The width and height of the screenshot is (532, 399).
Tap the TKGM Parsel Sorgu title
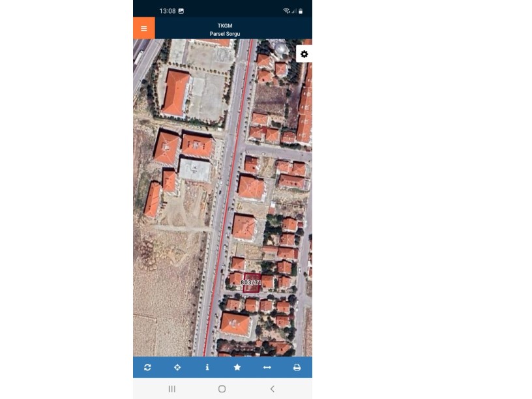pyautogui.click(x=225, y=29)
